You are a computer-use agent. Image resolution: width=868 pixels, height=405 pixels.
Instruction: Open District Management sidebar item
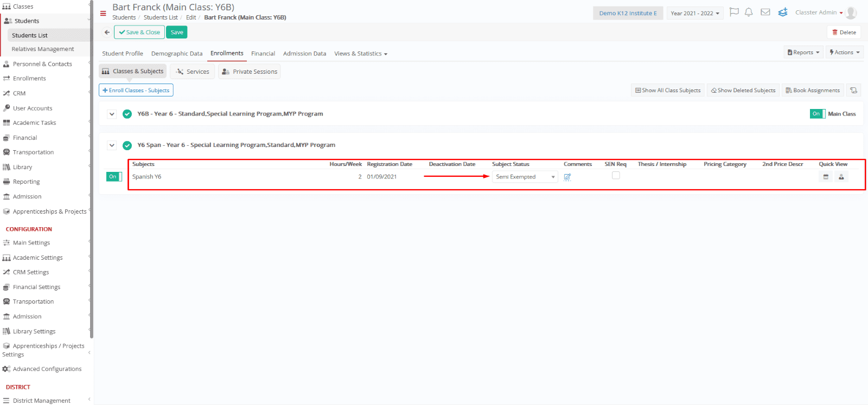(41, 401)
